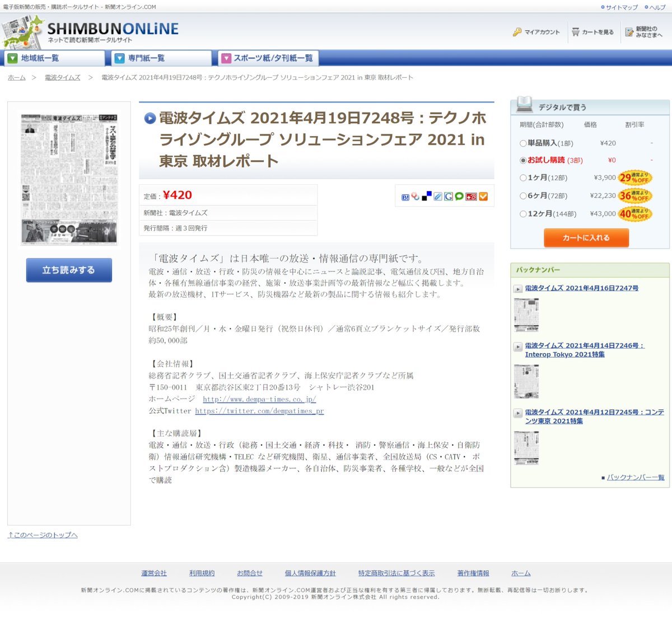The width and height of the screenshot is (672, 632).
Task: Open the 7246号 Interop Tokyo 2021特集 link
Action: (585, 350)
